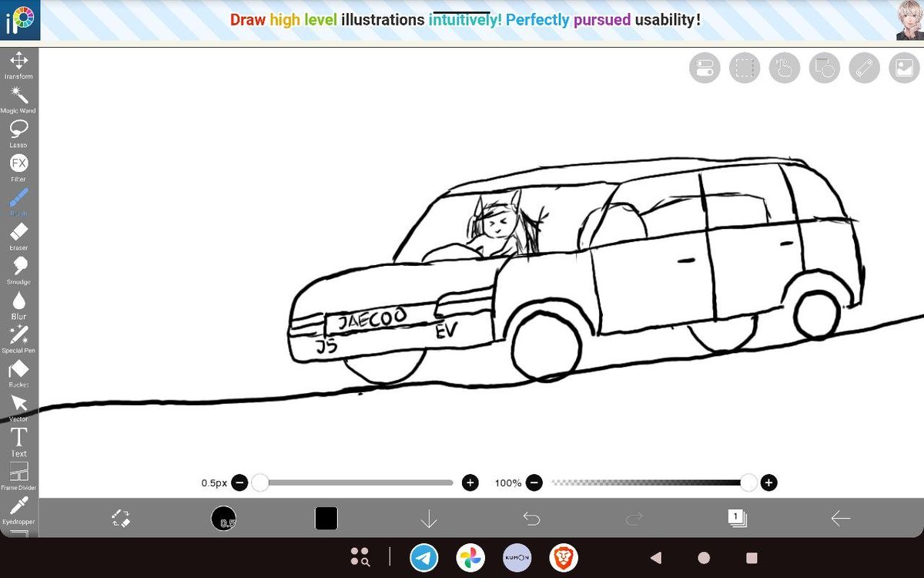Switch between brush and eraser icon
This screenshot has width=924, height=578.
click(x=121, y=519)
